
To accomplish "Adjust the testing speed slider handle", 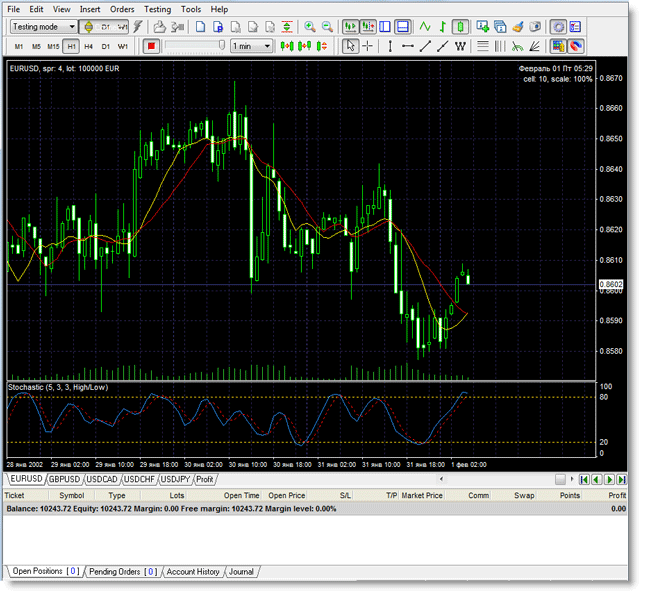I will pyautogui.click(x=222, y=45).
